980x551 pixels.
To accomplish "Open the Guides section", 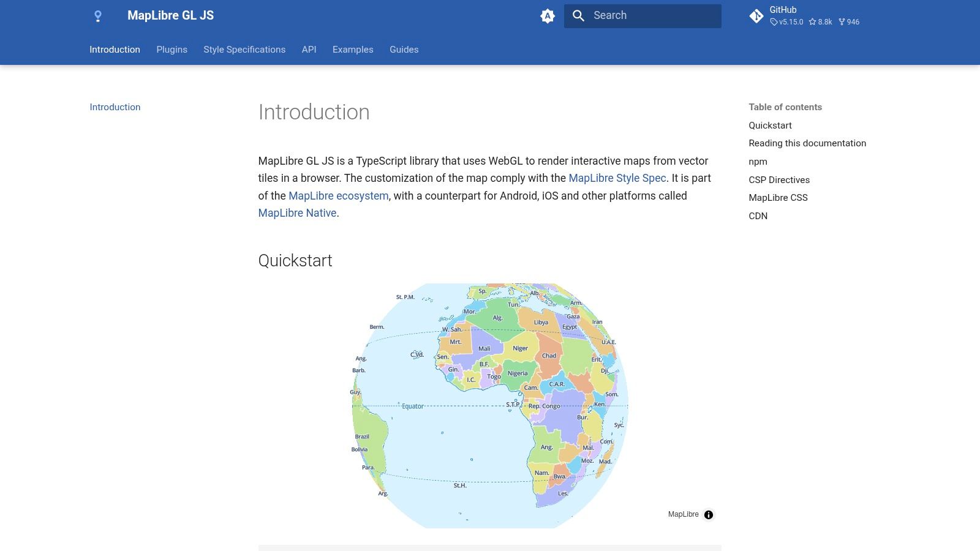I will pos(404,50).
